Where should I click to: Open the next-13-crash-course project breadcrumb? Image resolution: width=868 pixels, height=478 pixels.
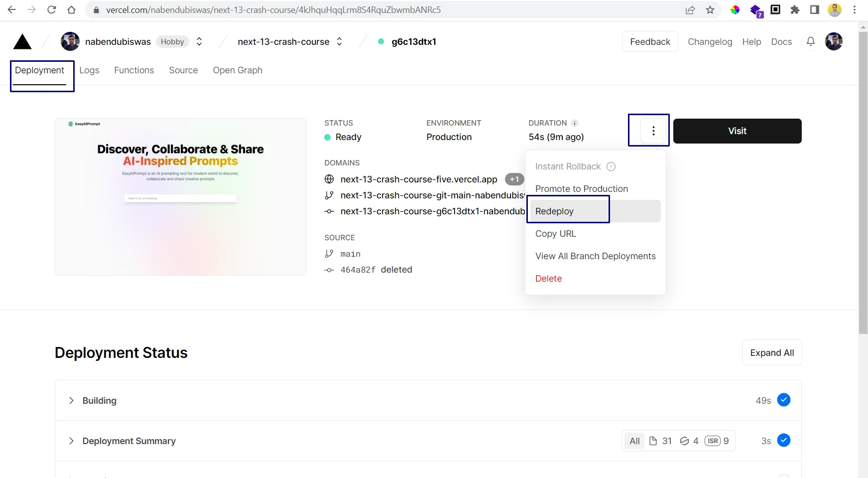(283, 42)
